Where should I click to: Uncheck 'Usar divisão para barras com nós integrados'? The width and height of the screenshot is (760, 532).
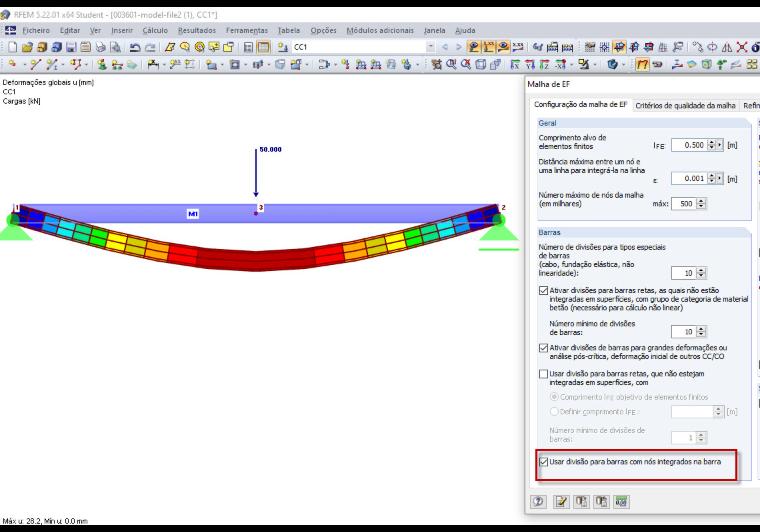tap(543, 462)
